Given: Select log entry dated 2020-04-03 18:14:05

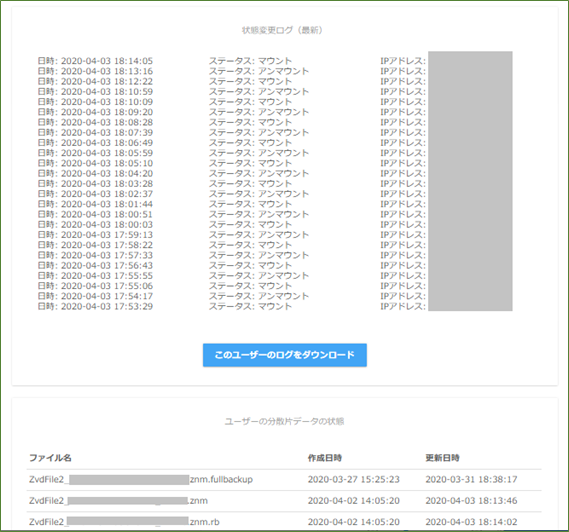Looking at the screenshot, I should [95, 61].
